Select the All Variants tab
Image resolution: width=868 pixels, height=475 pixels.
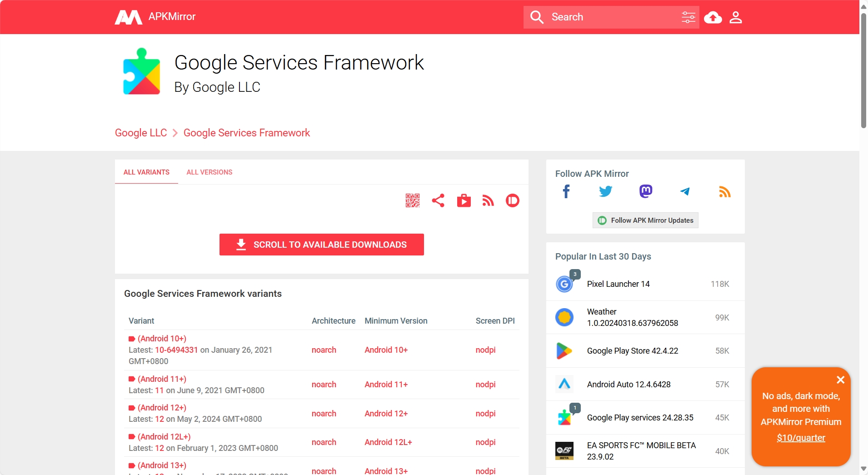click(146, 172)
